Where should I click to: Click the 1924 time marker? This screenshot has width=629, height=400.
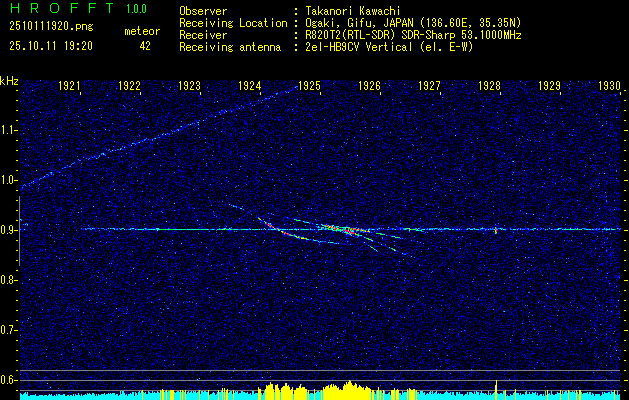pyautogui.click(x=250, y=85)
